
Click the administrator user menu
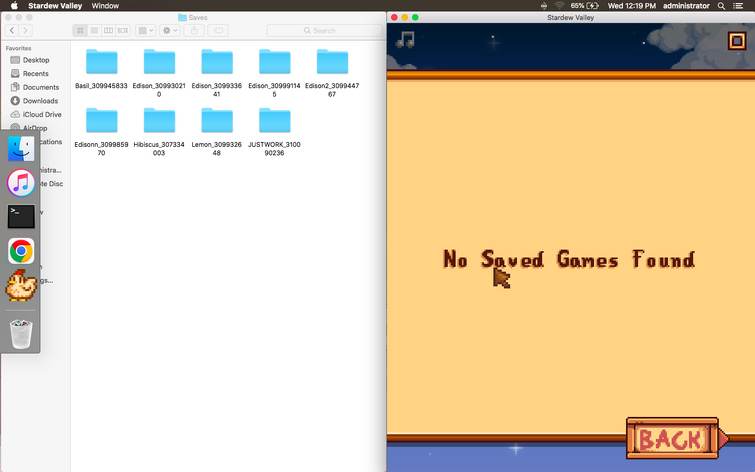pyautogui.click(x=686, y=6)
